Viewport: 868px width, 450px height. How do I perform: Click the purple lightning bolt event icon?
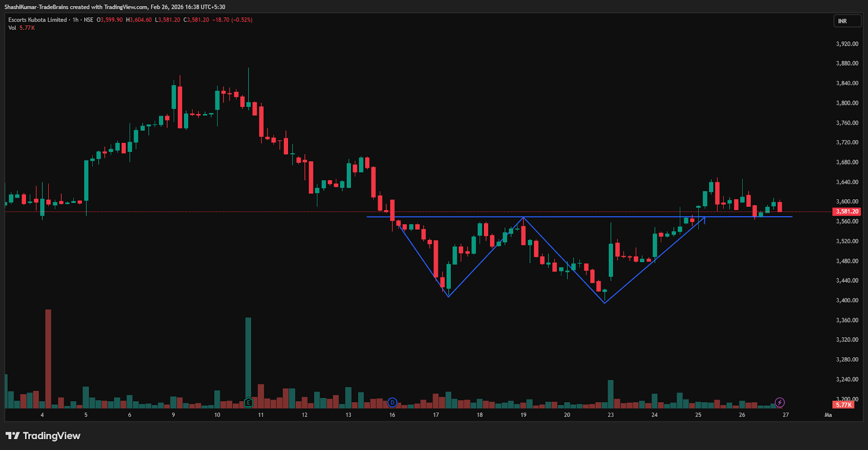pyautogui.click(x=780, y=402)
